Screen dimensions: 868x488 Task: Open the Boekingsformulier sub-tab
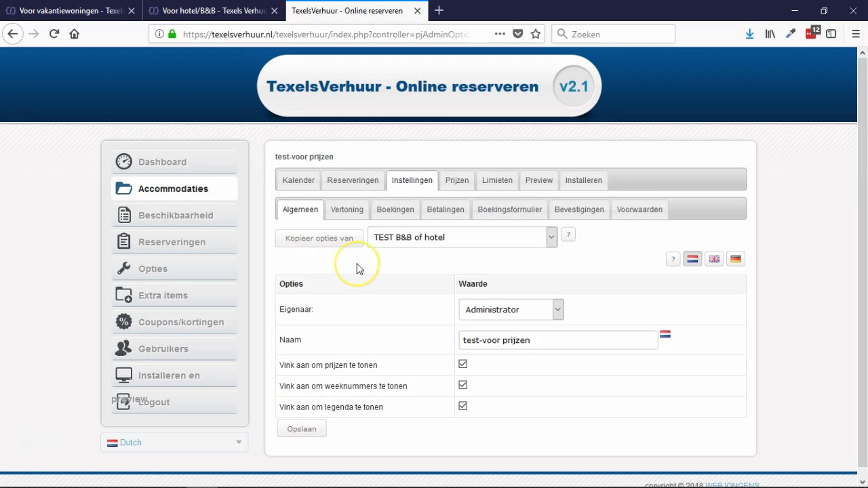coord(510,209)
